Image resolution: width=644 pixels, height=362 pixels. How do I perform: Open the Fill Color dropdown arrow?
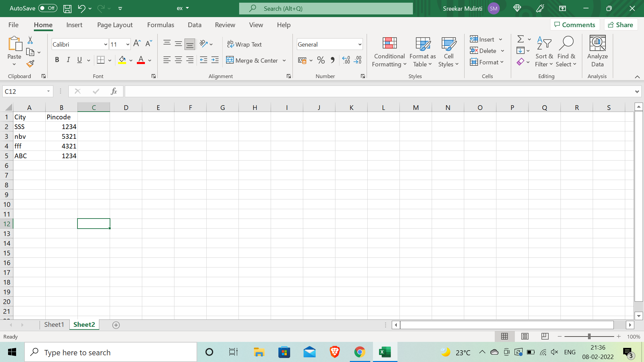[131, 61]
